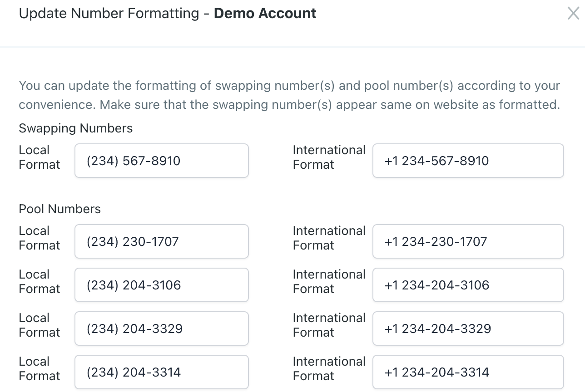The height and width of the screenshot is (392, 585).
Task: Select swapping international field +1 234-567-8910
Action: [x=468, y=161]
